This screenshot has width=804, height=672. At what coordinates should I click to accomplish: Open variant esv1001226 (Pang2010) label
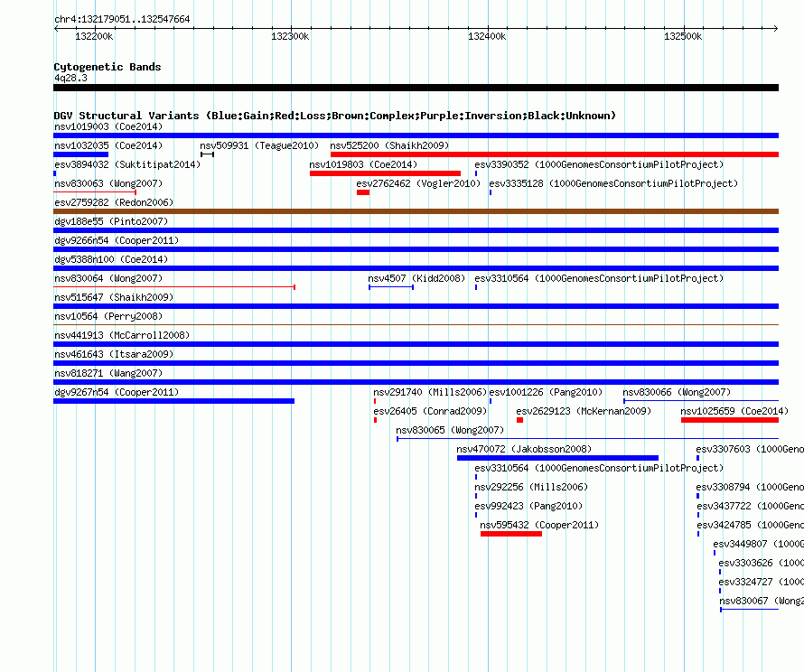[x=546, y=392]
